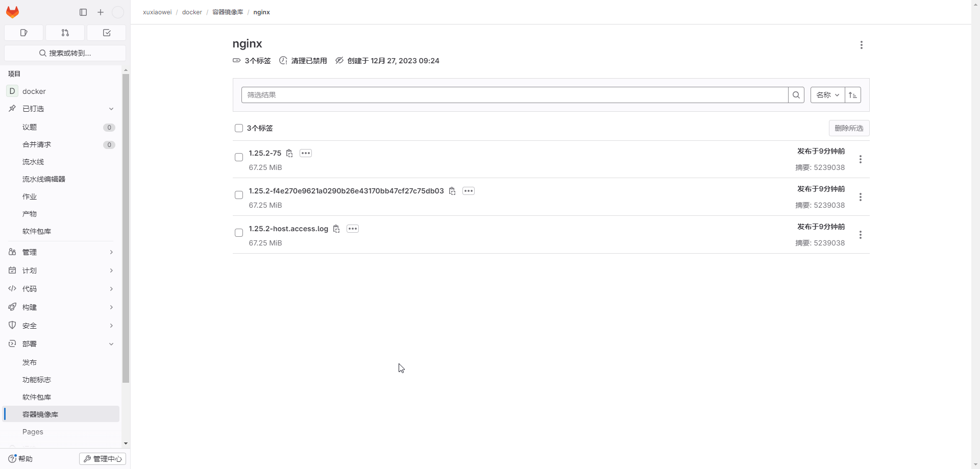Open the to-do list shortcut icon
The image size is (980, 469).
coord(106,33)
